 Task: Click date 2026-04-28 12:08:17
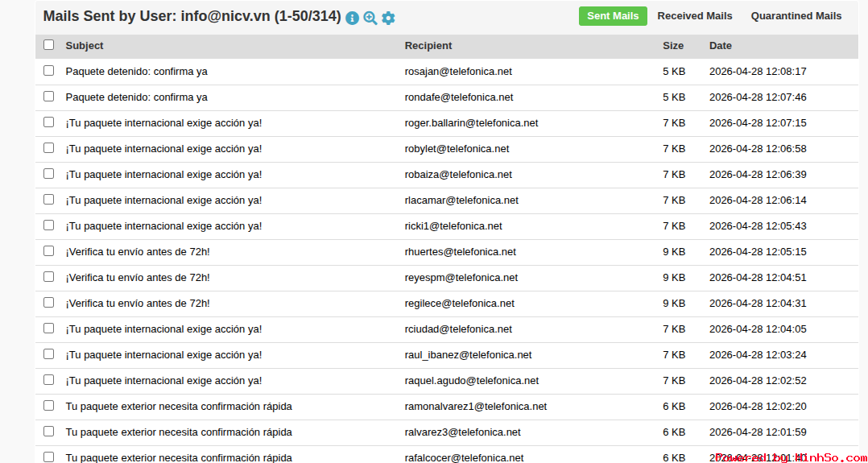[758, 72]
